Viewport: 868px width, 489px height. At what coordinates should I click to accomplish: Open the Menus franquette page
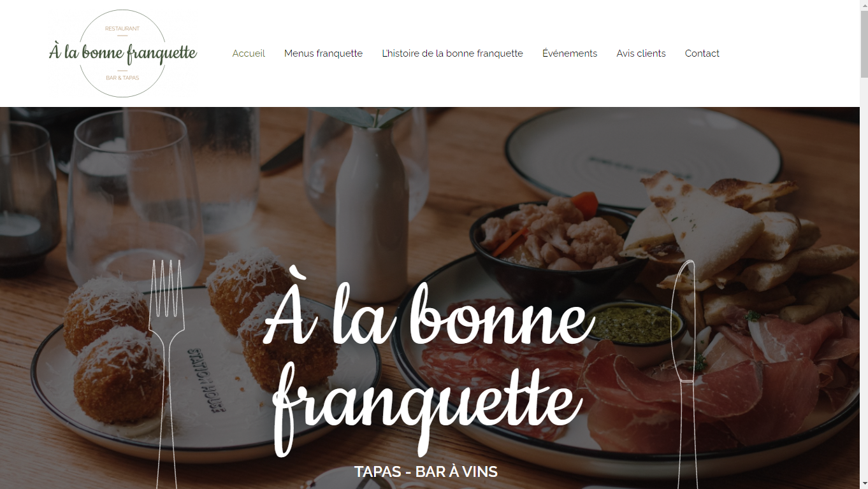[x=323, y=53]
